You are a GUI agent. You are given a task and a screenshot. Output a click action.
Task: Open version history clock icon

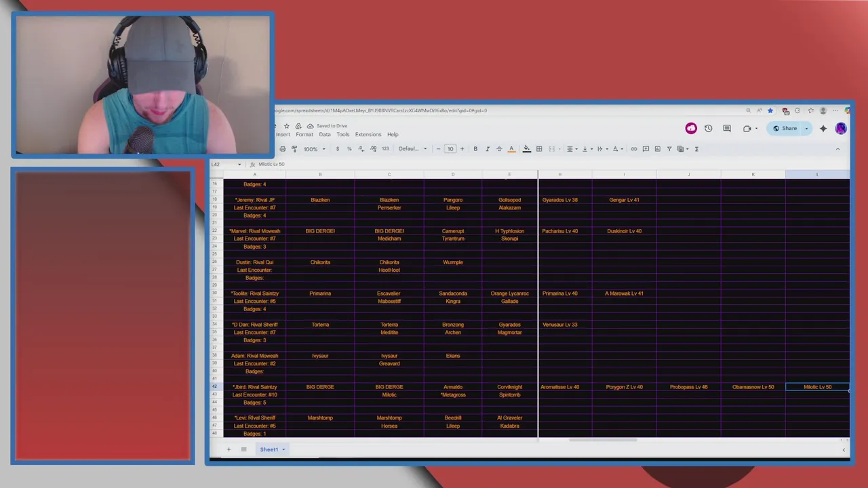(708, 128)
